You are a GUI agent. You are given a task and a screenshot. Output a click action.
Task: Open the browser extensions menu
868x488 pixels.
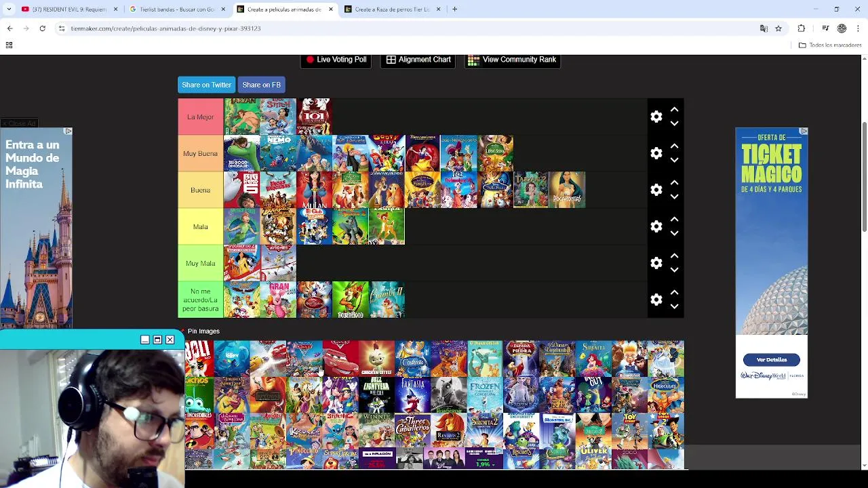pyautogui.click(x=802, y=28)
